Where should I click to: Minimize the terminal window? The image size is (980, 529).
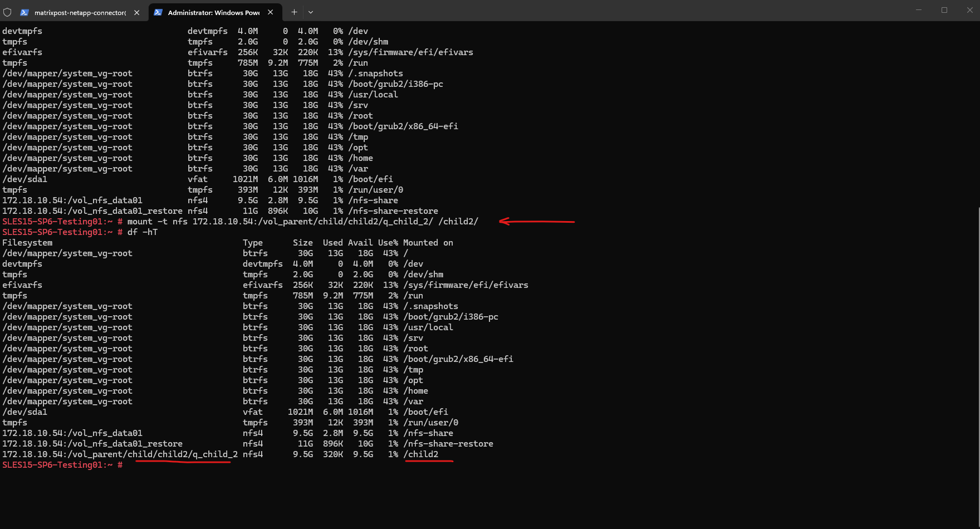[919, 10]
